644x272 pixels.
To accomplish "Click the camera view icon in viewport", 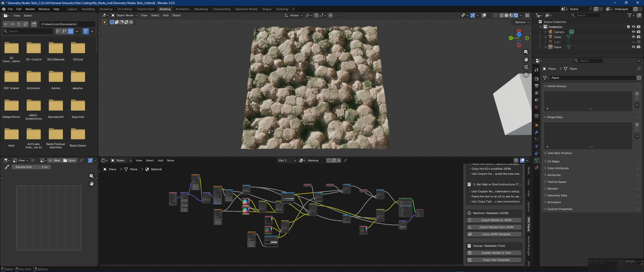I will [526, 67].
